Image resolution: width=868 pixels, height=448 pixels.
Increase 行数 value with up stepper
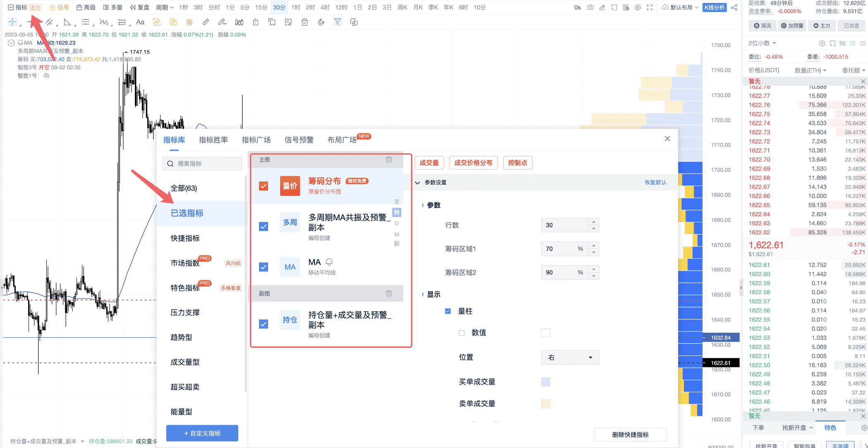click(x=594, y=222)
